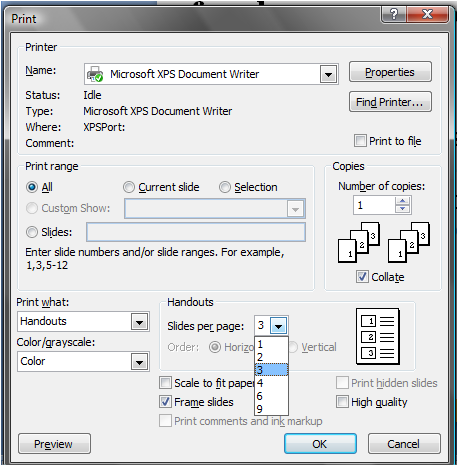Click the handout layout preview thumbnail

pyautogui.click(x=378, y=336)
